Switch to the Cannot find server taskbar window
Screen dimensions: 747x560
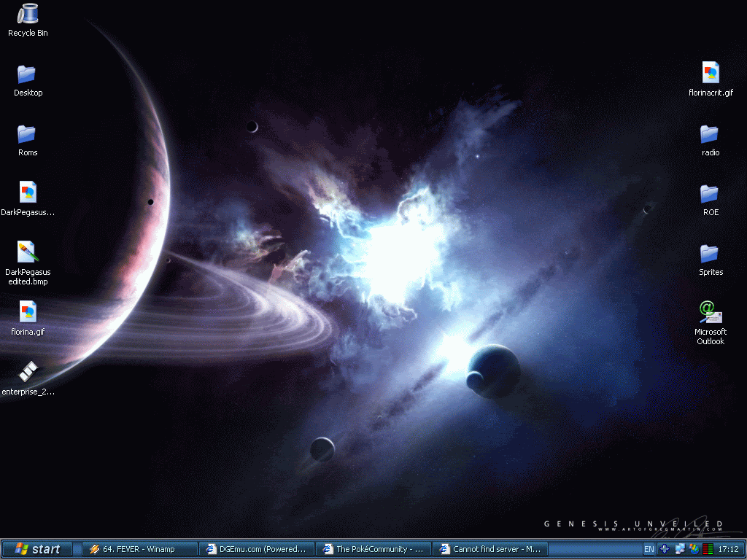click(x=491, y=549)
